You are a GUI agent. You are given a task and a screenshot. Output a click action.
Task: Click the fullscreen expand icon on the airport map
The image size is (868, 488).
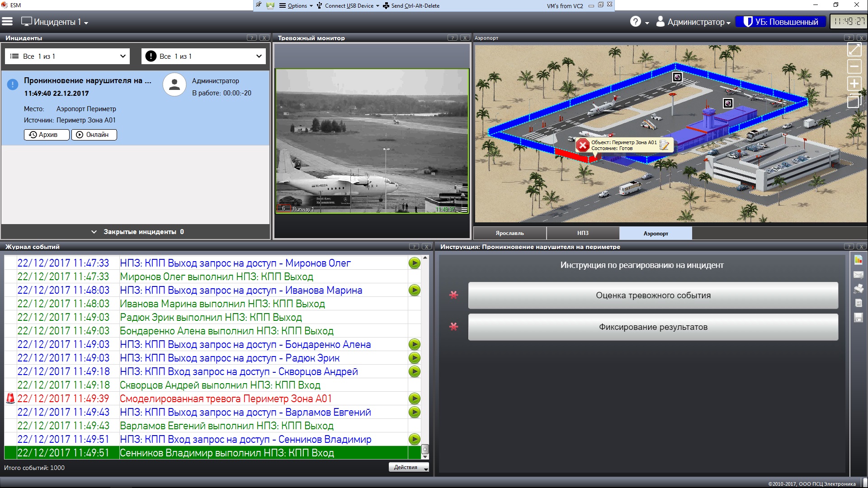pyautogui.click(x=854, y=50)
